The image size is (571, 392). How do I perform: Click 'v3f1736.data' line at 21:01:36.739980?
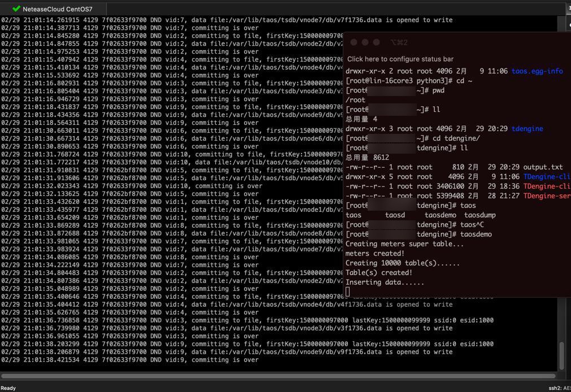click(227, 328)
